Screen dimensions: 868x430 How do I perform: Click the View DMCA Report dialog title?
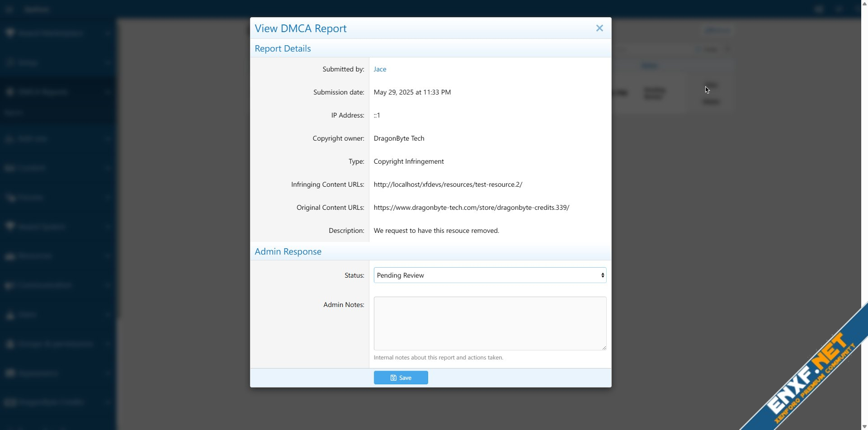point(301,28)
